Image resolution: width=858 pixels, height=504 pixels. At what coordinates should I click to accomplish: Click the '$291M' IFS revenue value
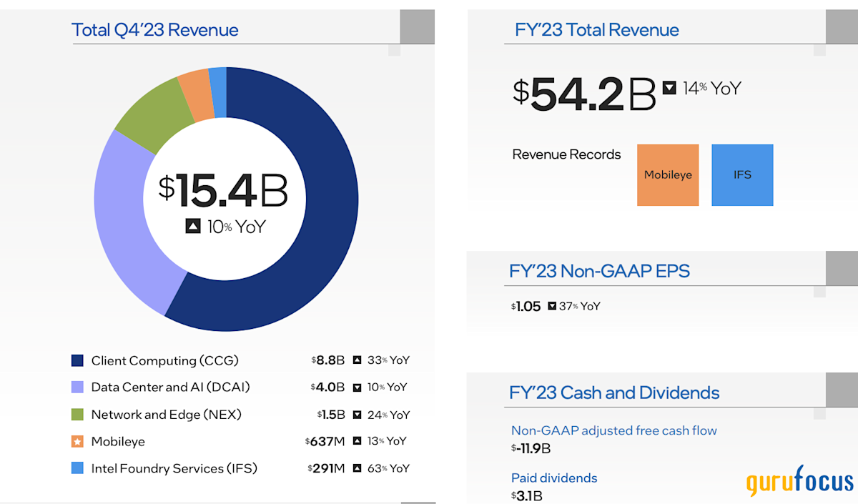[325, 469]
